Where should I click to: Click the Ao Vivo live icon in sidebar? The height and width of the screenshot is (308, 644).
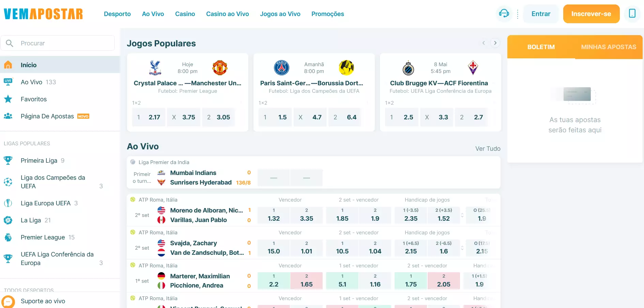pyautogui.click(x=8, y=82)
